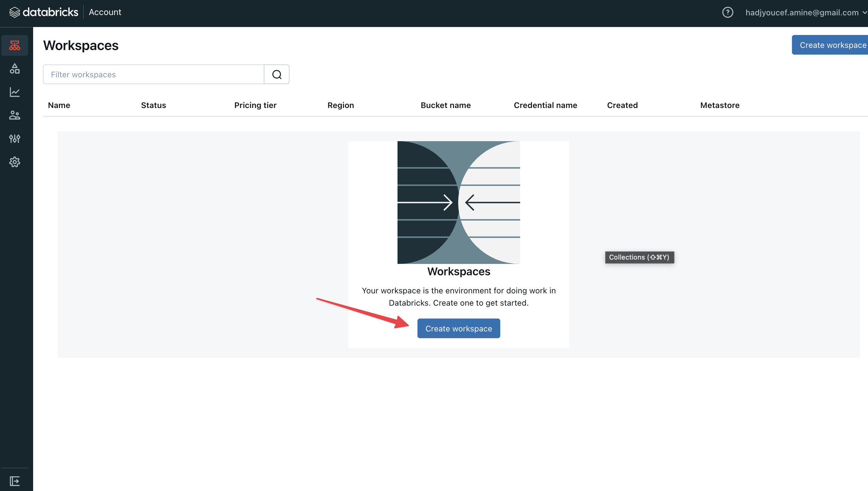The height and width of the screenshot is (491, 868).
Task: Click the Workspaces page title
Action: point(81,45)
